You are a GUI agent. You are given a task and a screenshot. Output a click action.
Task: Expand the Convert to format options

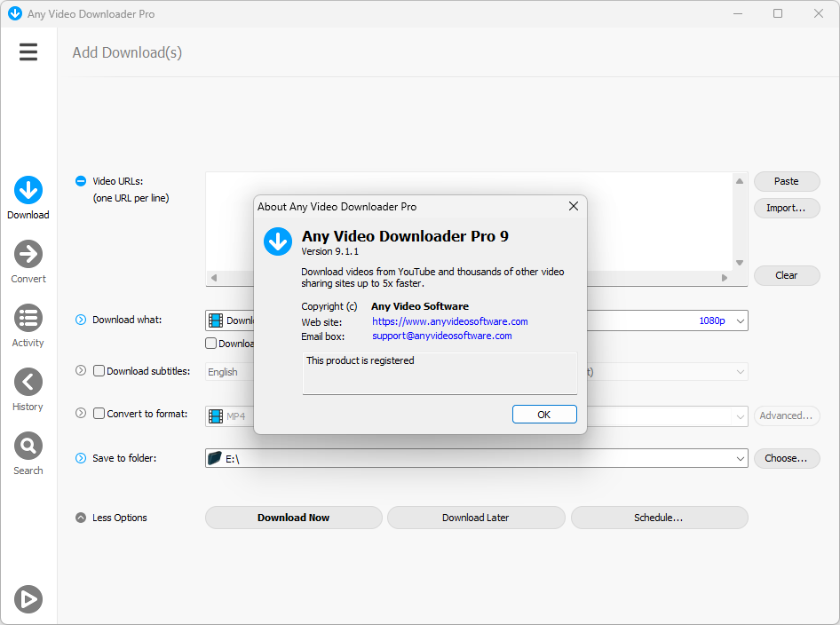point(80,413)
